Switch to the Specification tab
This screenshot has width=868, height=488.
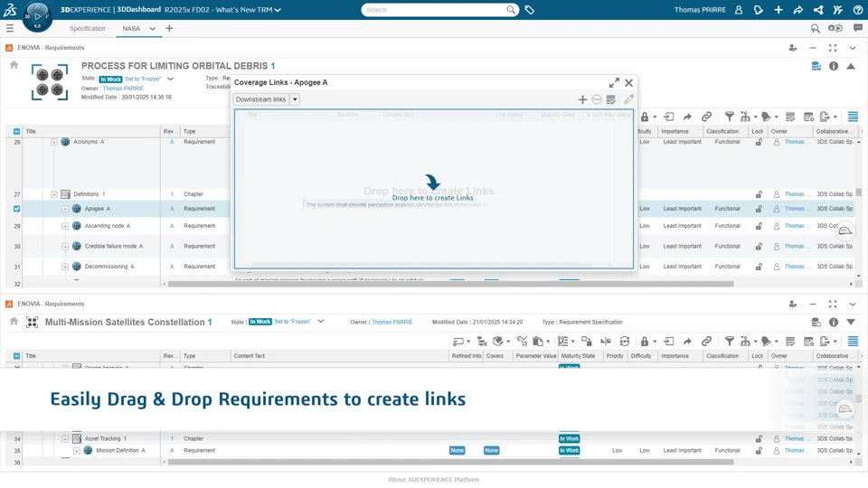coord(88,28)
